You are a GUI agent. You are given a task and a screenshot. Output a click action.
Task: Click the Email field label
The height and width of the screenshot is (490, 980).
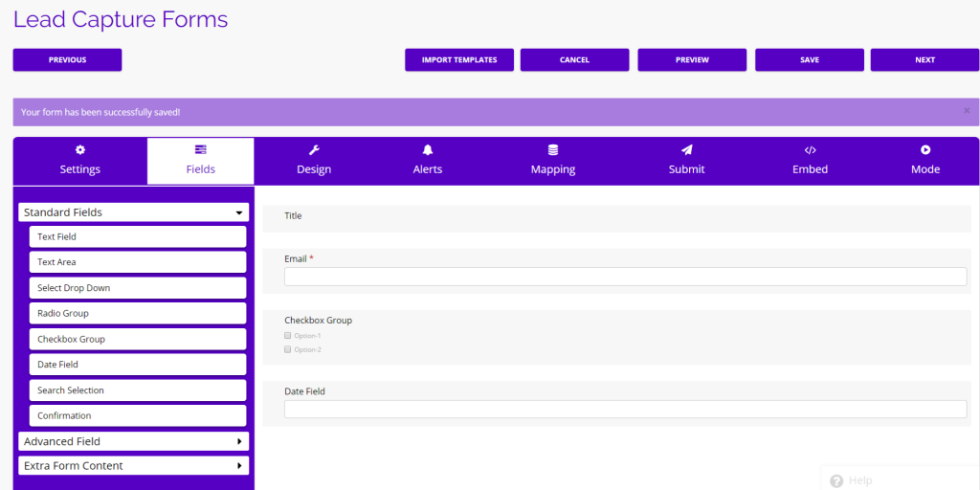[296, 258]
